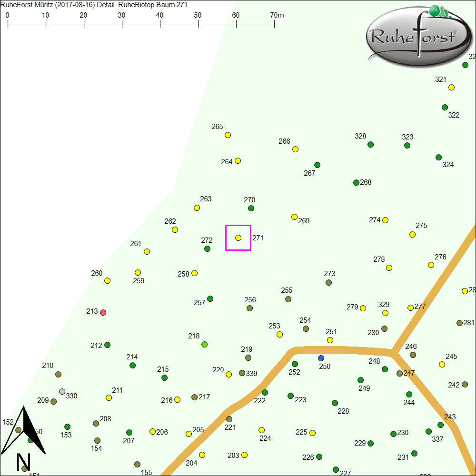Image resolution: width=476 pixels, height=476 pixels.
Task: Click the 70m mark on the scale bar
Action: [274, 23]
